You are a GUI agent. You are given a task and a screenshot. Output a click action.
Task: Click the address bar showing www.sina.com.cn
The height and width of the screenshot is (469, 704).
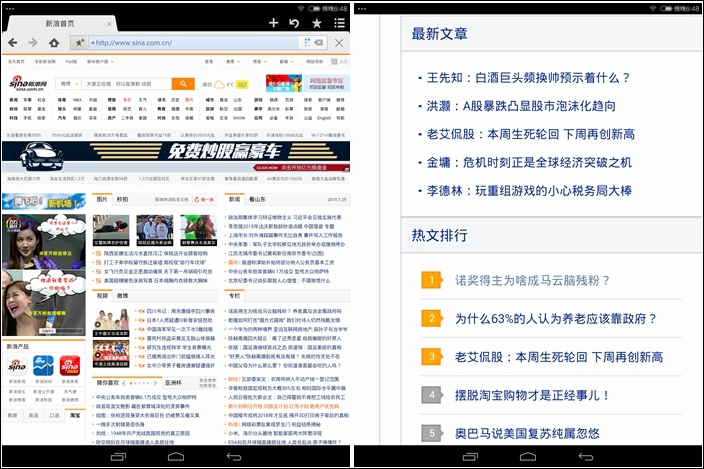click(193, 43)
